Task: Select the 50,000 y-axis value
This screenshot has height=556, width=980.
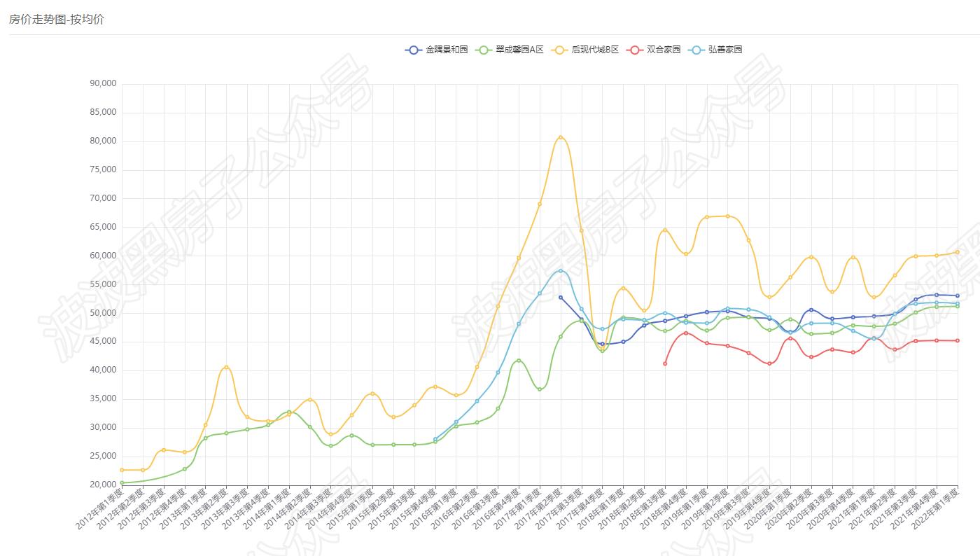Action: pos(103,314)
